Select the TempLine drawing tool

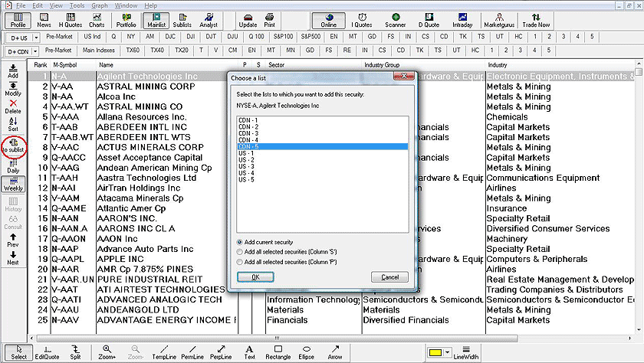[164, 352]
